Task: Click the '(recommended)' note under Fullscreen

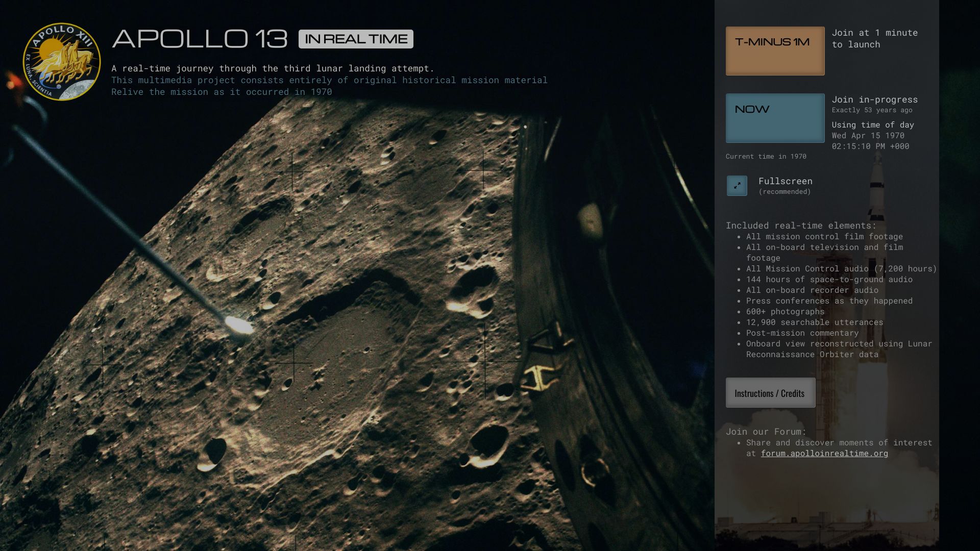Action: tap(785, 192)
